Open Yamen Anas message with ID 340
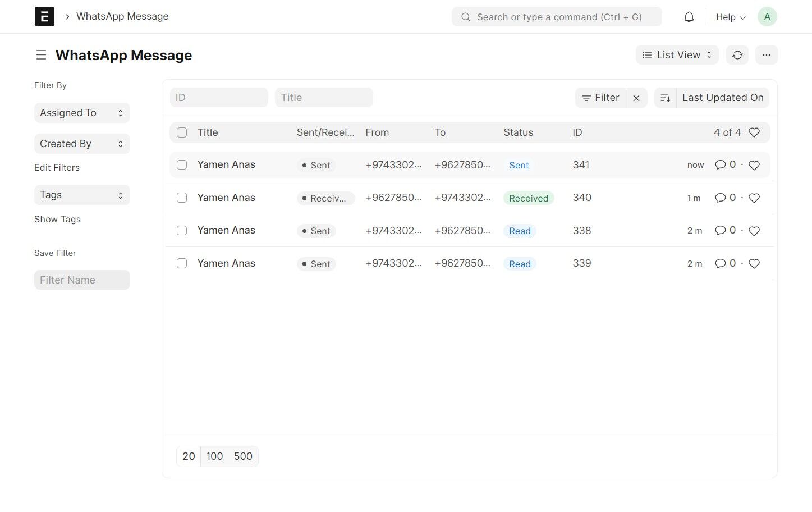 point(226,198)
